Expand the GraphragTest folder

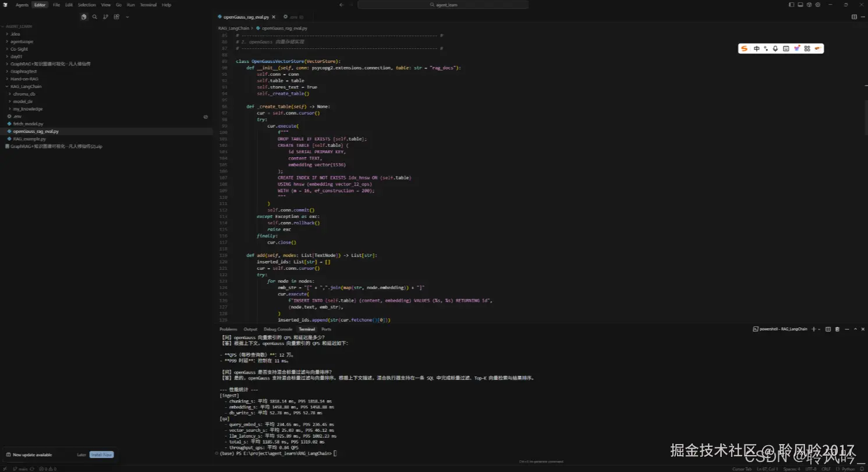tap(23, 71)
